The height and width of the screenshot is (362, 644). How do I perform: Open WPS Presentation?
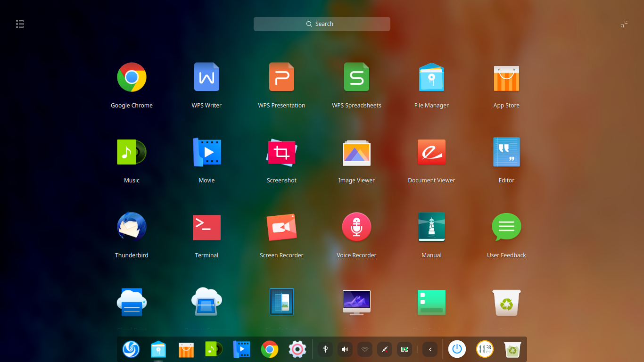(x=281, y=77)
